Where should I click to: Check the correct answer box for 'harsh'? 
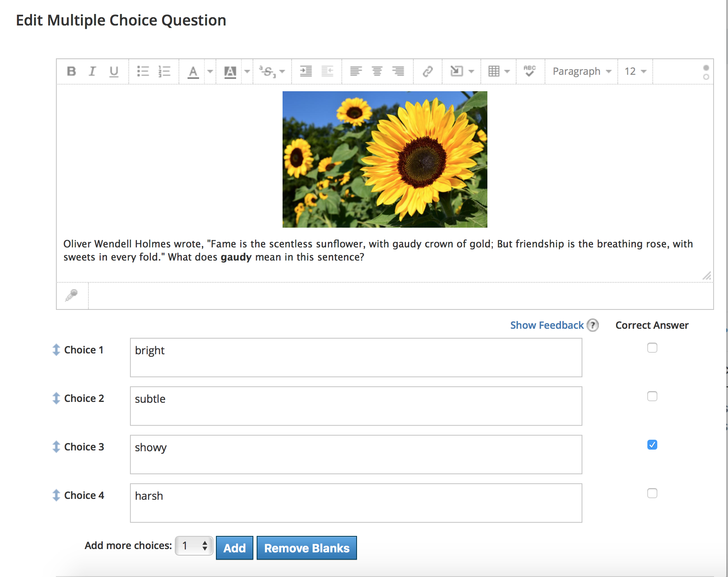[x=652, y=493]
